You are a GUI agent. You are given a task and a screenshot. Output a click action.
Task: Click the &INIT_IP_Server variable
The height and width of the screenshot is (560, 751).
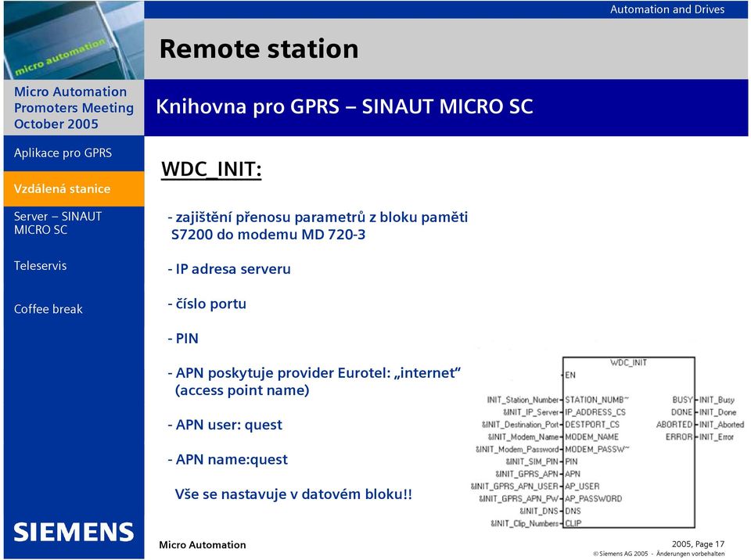tap(530, 412)
